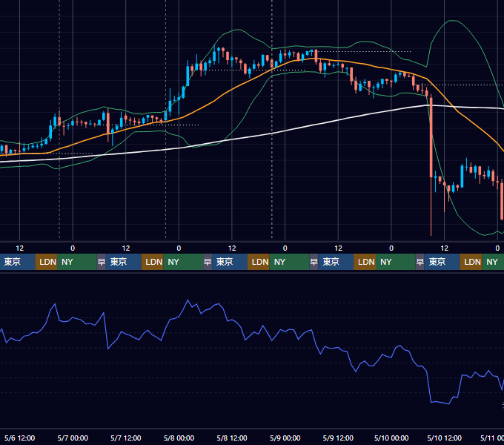Select the 5/7 12:00 date label
Viewport: 504px width, 445px height.
click(x=126, y=438)
